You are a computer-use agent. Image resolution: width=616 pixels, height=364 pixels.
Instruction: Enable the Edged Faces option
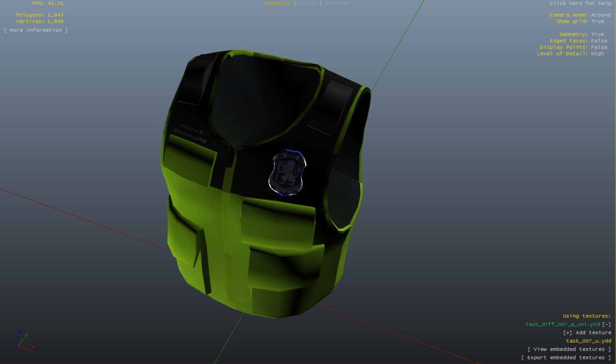[x=599, y=41]
